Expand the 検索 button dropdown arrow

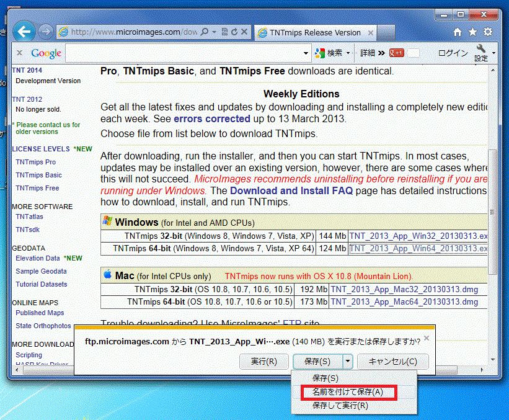(348, 53)
